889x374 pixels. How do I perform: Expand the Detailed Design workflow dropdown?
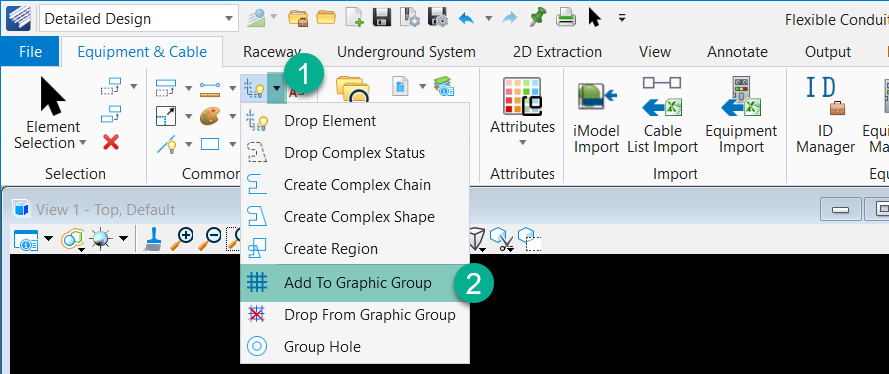[x=228, y=19]
